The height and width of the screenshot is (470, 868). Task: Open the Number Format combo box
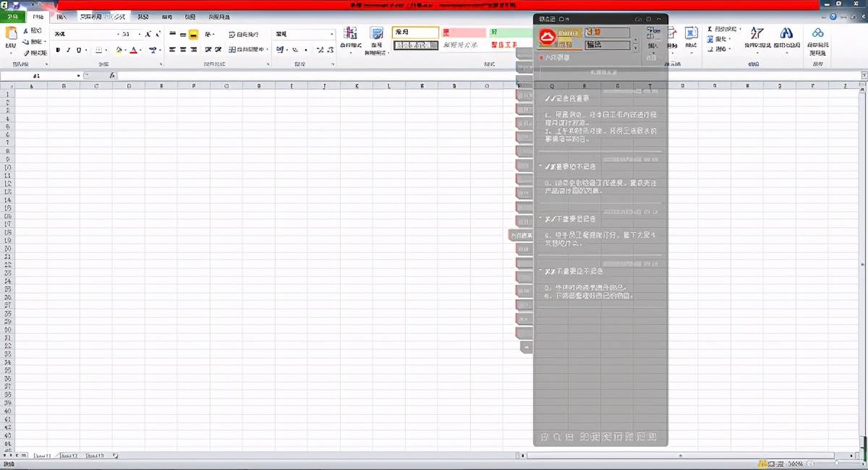pos(305,34)
